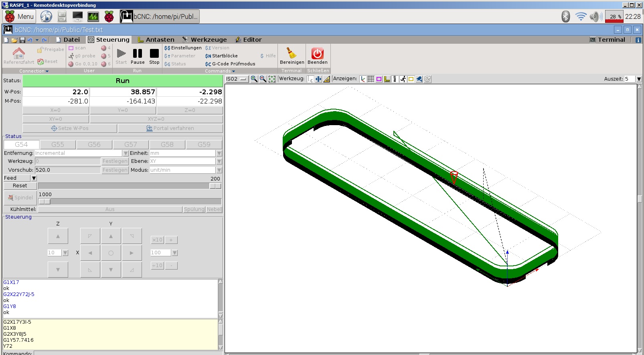Toggle the tool path display icon
This screenshot has height=355, width=644.
coord(395,79)
